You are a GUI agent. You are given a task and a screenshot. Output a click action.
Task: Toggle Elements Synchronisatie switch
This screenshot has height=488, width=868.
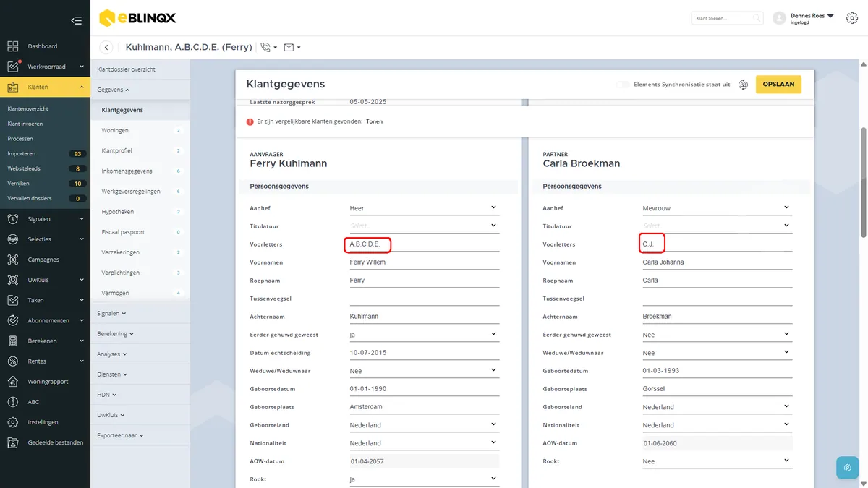point(622,85)
